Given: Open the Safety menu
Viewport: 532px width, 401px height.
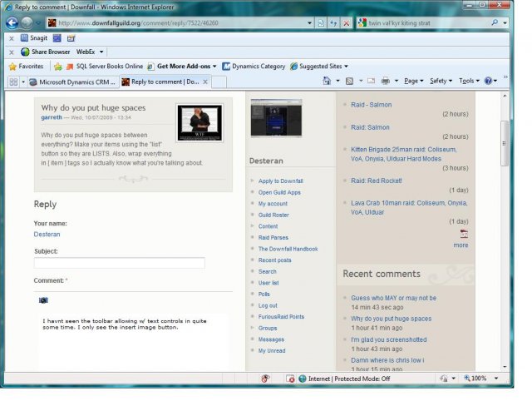Looking at the screenshot, I should click(441, 81).
